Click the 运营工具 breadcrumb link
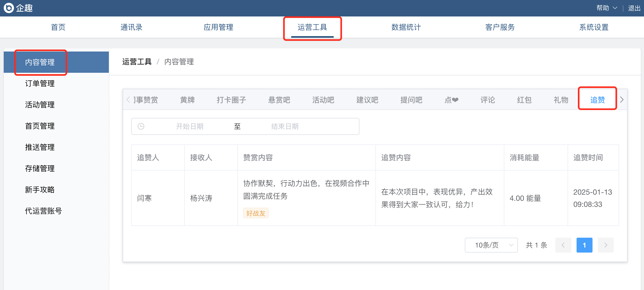 click(137, 62)
